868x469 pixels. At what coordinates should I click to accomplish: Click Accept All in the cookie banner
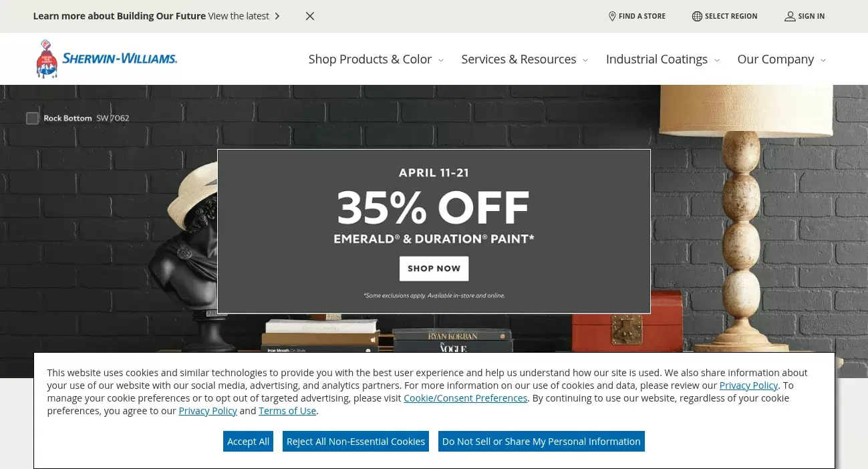click(x=248, y=441)
